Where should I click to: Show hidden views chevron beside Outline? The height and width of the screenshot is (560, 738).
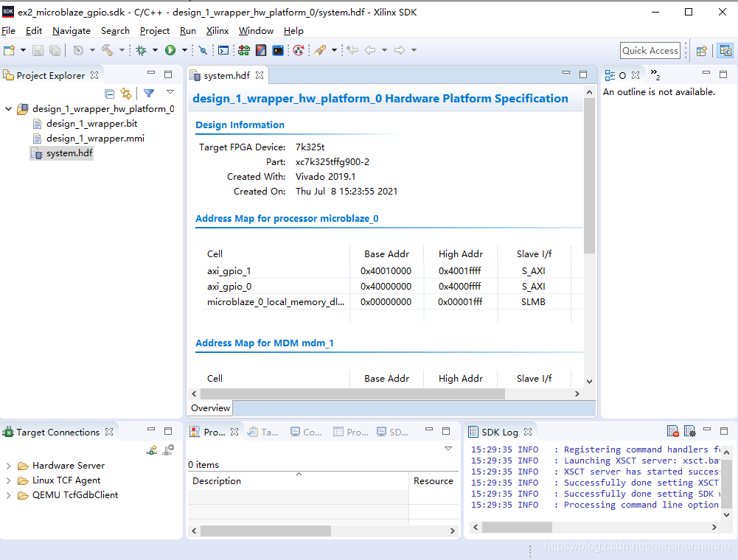coord(655,74)
